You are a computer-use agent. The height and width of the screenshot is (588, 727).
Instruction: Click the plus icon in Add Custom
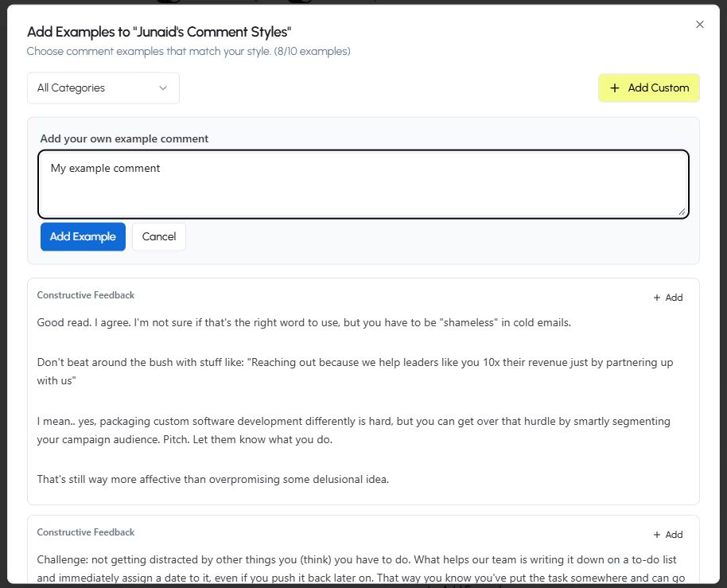pos(615,88)
